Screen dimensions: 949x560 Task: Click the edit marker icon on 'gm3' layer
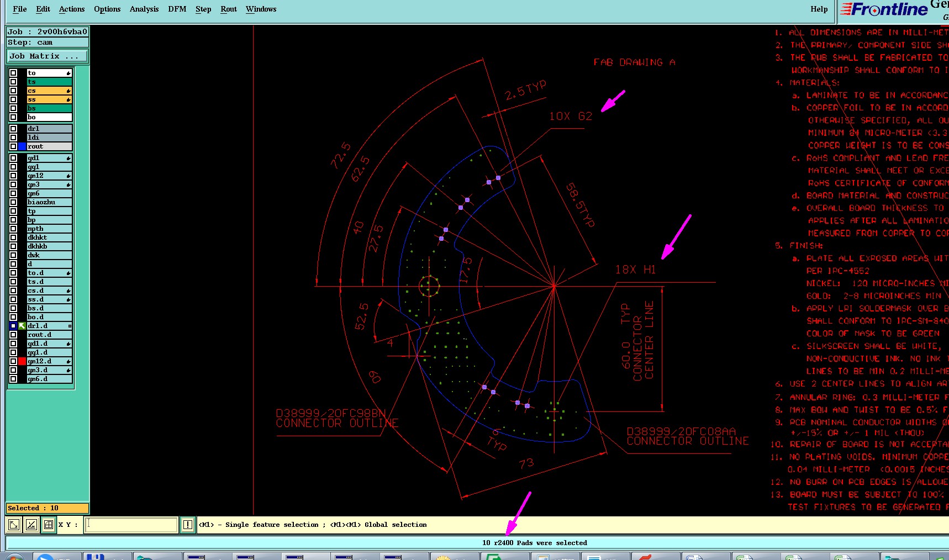(x=68, y=184)
